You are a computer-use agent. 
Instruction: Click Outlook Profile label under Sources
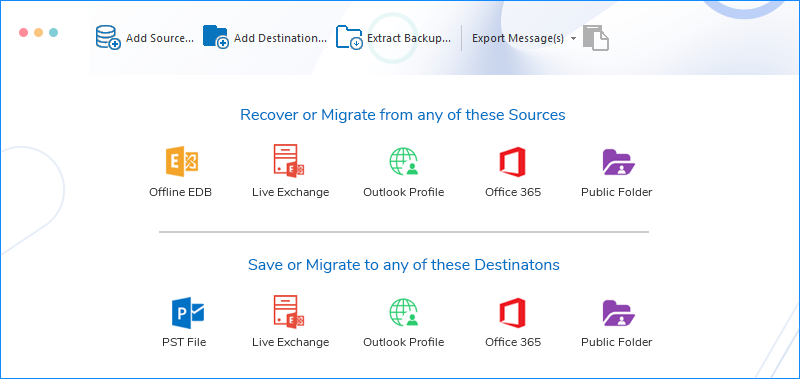pos(404,192)
